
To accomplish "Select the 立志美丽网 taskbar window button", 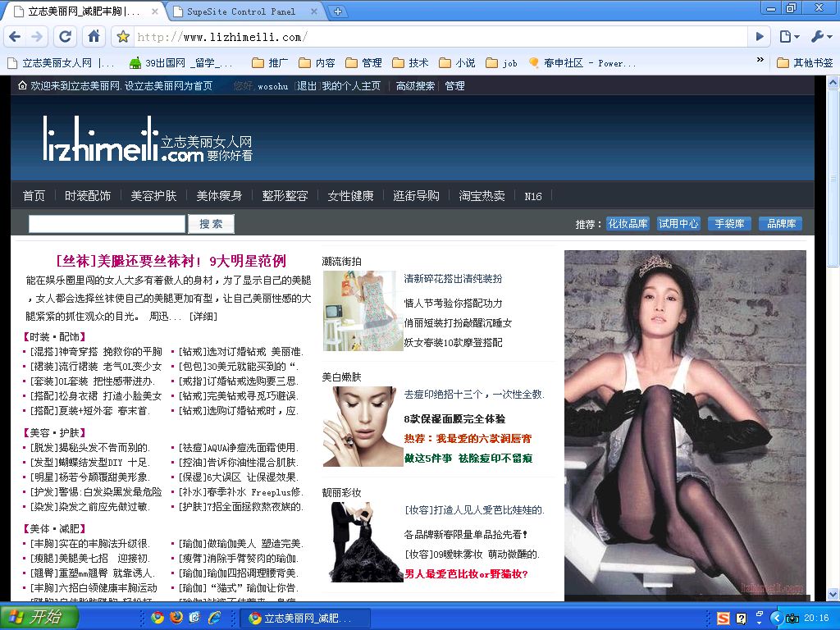I will pyautogui.click(x=304, y=619).
